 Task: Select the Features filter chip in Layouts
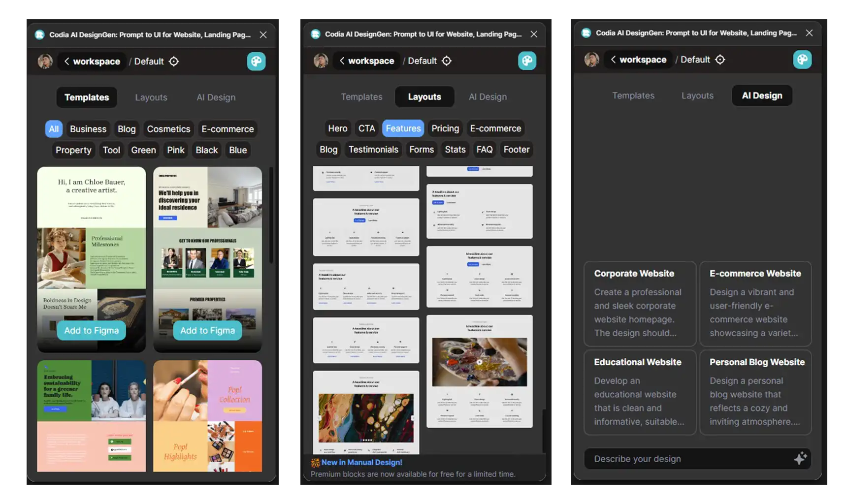pyautogui.click(x=403, y=128)
